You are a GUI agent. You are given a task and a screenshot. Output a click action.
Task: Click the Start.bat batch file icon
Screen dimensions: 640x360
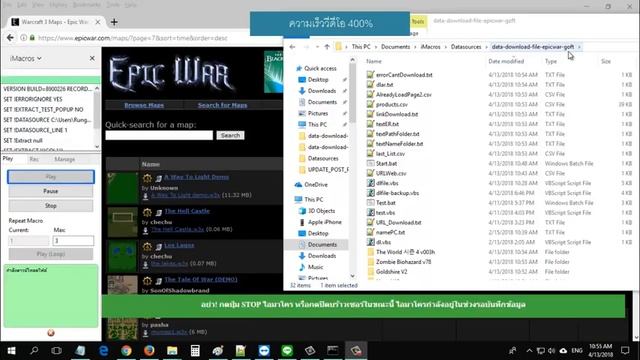point(370,163)
